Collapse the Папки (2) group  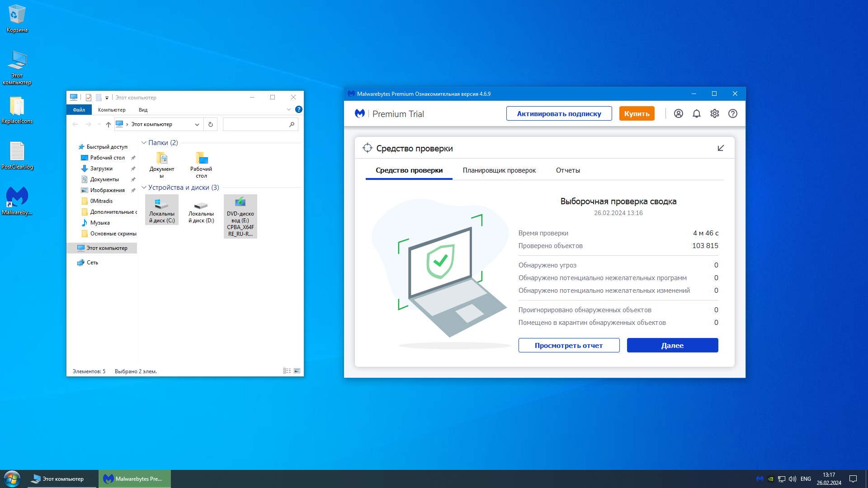pyautogui.click(x=144, y=143)
